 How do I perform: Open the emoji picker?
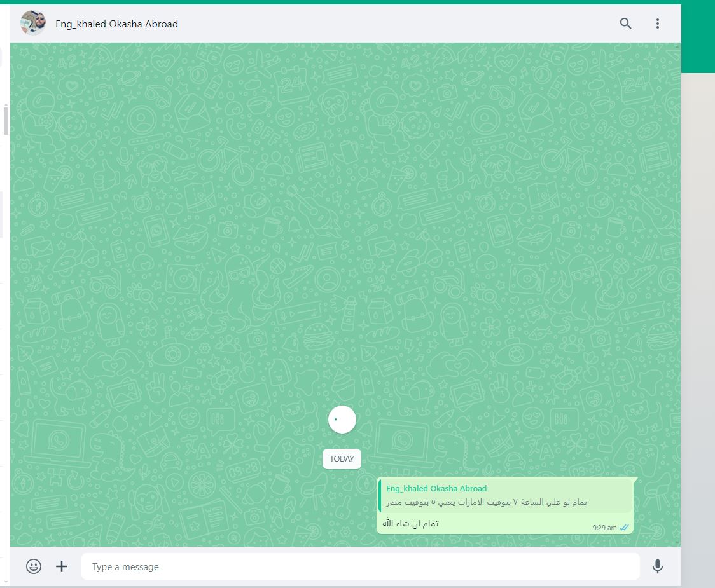click(34, 566)
